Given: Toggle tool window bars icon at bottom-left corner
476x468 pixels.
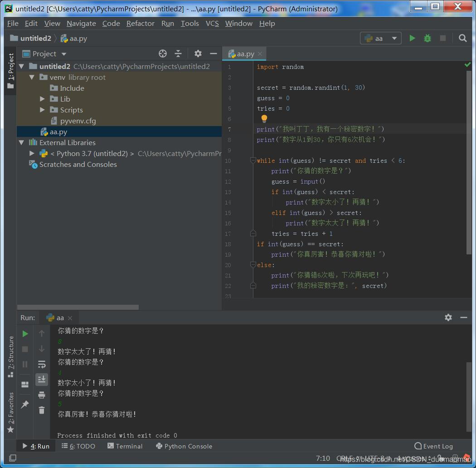Looking at the screenshot, I should [13, 458].
